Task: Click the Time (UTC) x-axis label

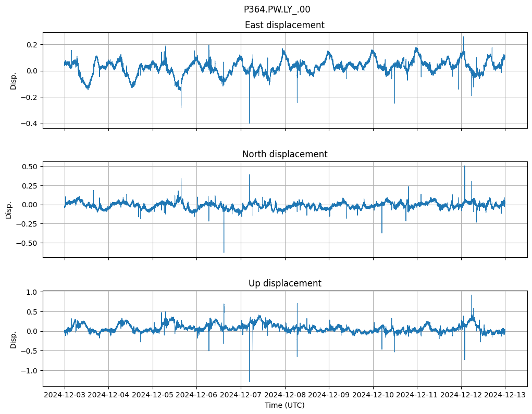Action: pos(284,405)
